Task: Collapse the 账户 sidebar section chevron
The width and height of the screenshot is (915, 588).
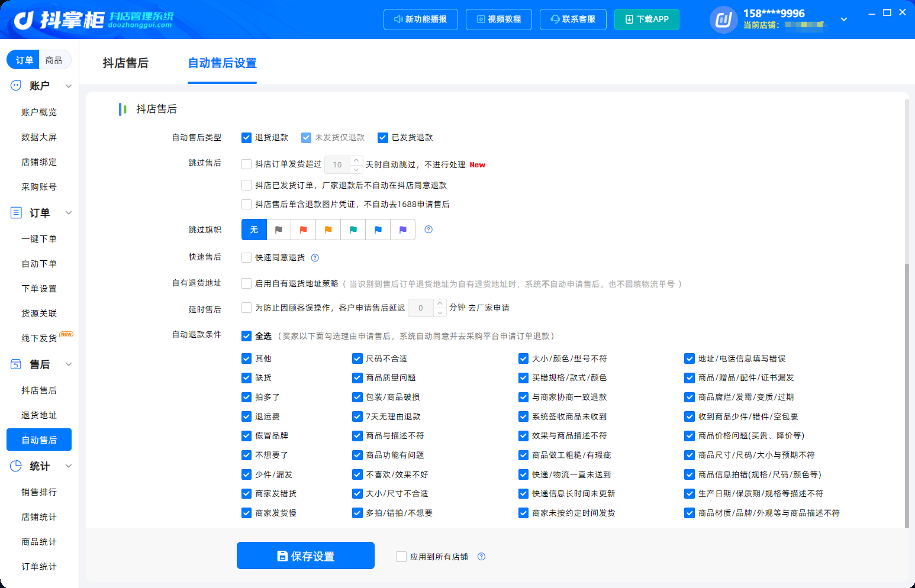Action: [x=69, y=86]
